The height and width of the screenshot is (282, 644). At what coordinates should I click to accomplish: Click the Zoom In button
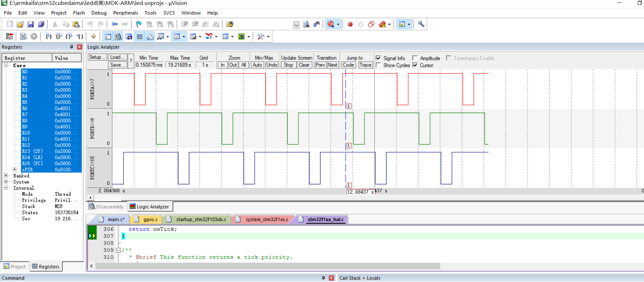[x=222, y=65]
